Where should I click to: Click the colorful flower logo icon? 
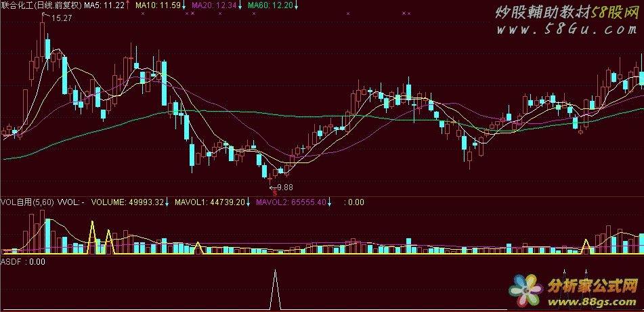(x=528, y=289)
